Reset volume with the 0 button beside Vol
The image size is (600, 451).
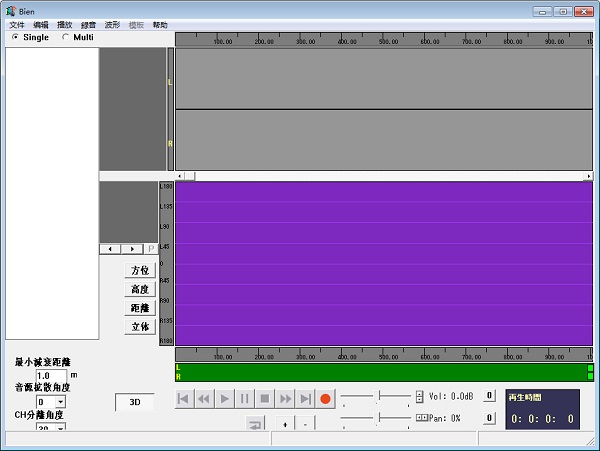489,396
